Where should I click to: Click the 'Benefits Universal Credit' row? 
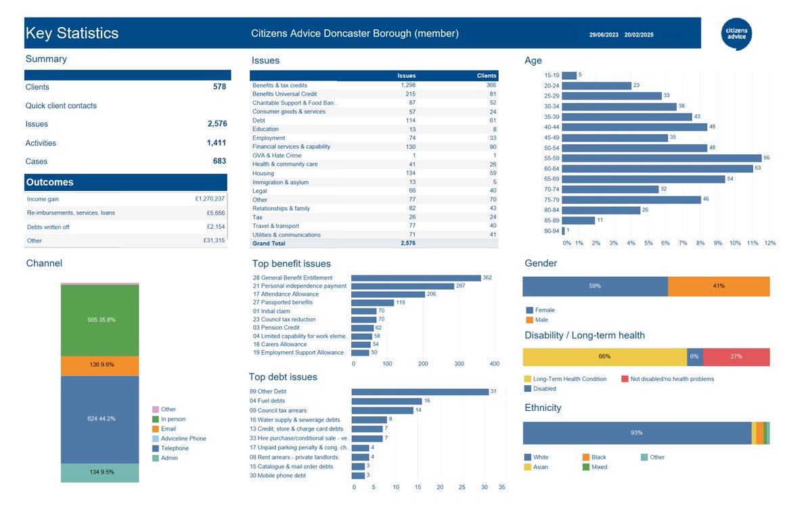coord(374,94)
